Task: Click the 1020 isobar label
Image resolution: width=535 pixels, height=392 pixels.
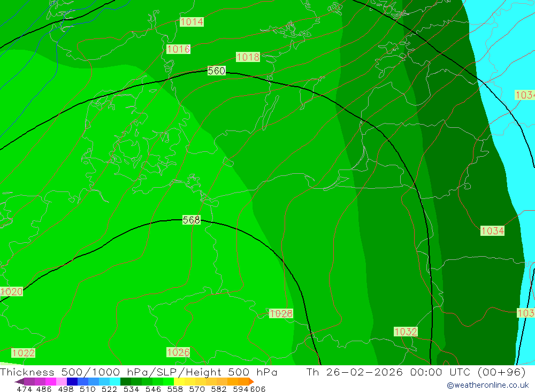Action: pyautogui.click(x=12, y=291)
